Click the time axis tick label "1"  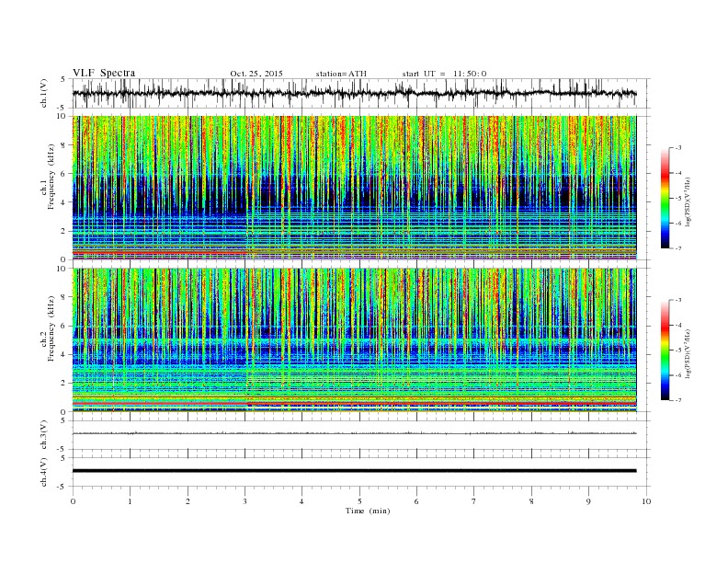click(131, 501)
